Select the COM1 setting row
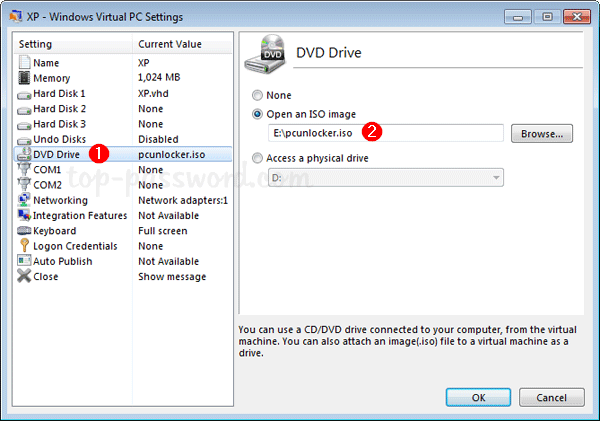600x421 pixels. point(120,170)
